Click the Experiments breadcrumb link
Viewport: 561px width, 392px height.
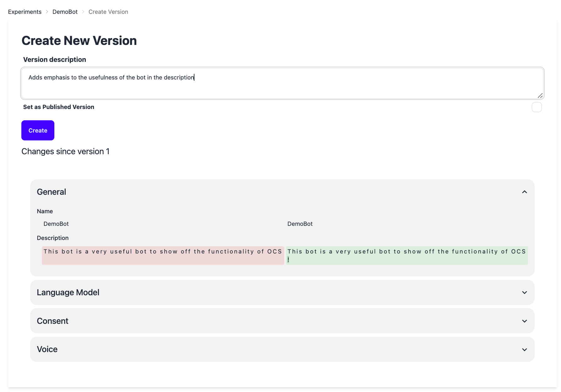tap(25, 12)
